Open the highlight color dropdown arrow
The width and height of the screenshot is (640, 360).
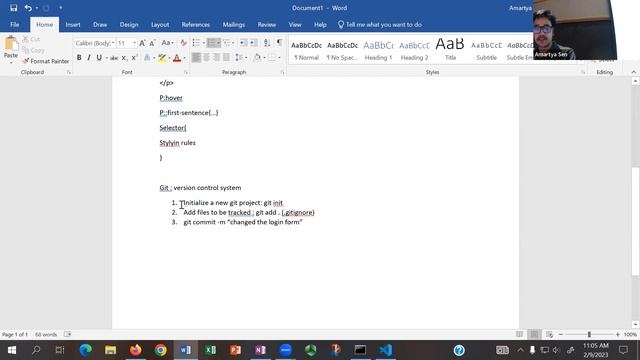point(169,58)
